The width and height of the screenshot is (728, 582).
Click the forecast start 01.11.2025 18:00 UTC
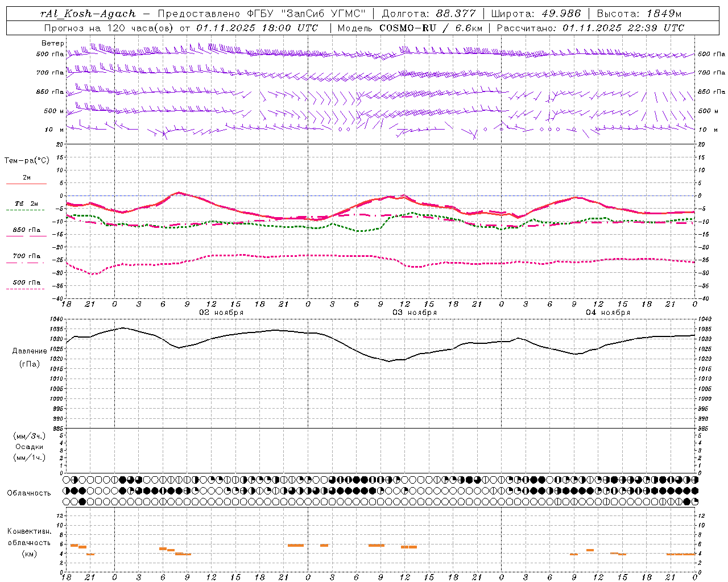coord(257,28)
